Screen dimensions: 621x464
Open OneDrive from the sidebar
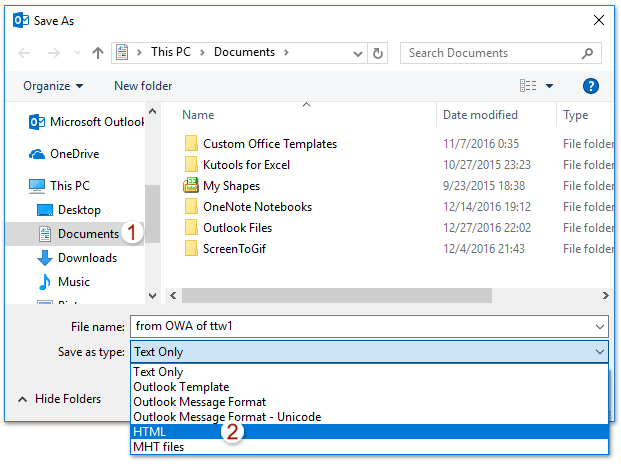[x=64, y=154]
